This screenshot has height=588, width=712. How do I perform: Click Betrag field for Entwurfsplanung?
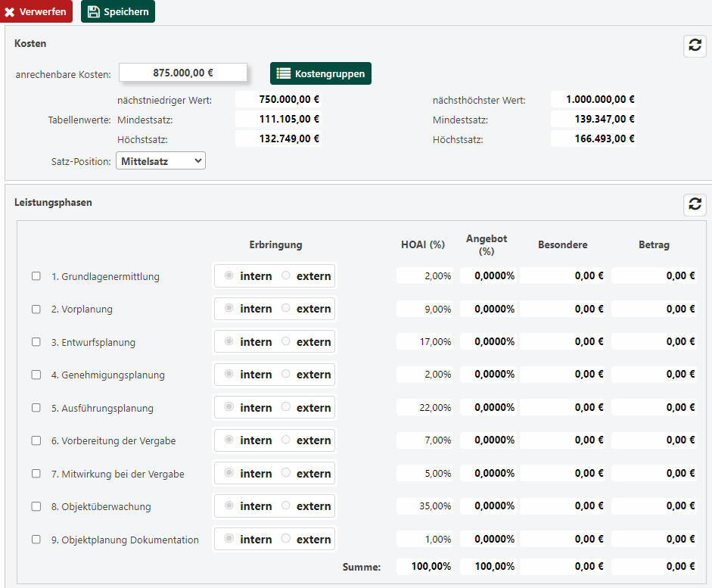tap(654, 342)
